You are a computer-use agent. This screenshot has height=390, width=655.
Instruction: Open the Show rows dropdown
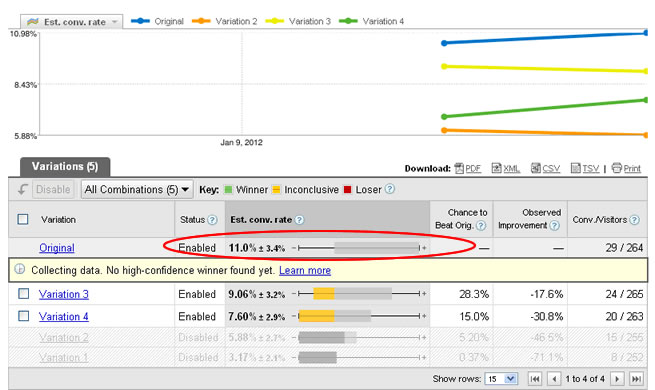point(501,379)
